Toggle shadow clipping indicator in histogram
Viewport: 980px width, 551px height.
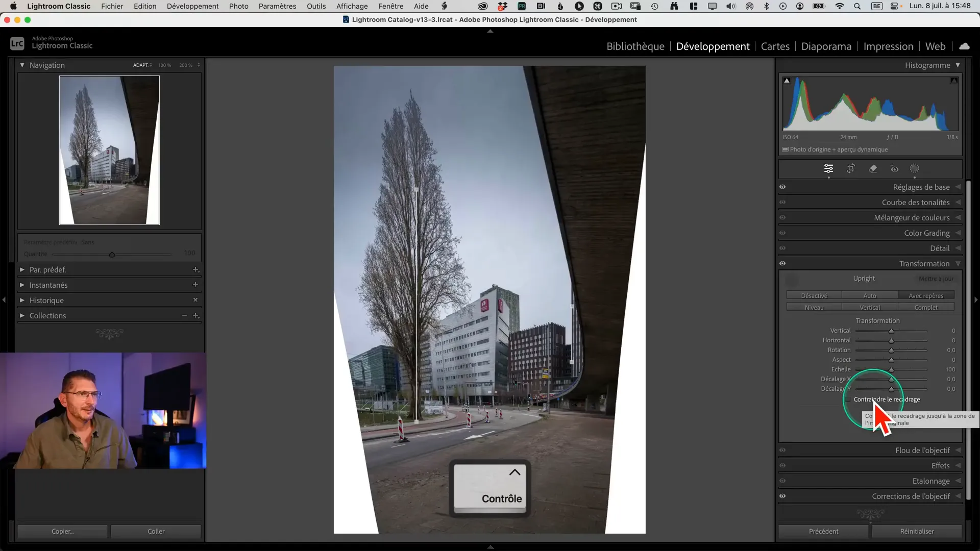click(x=787, y=81)
